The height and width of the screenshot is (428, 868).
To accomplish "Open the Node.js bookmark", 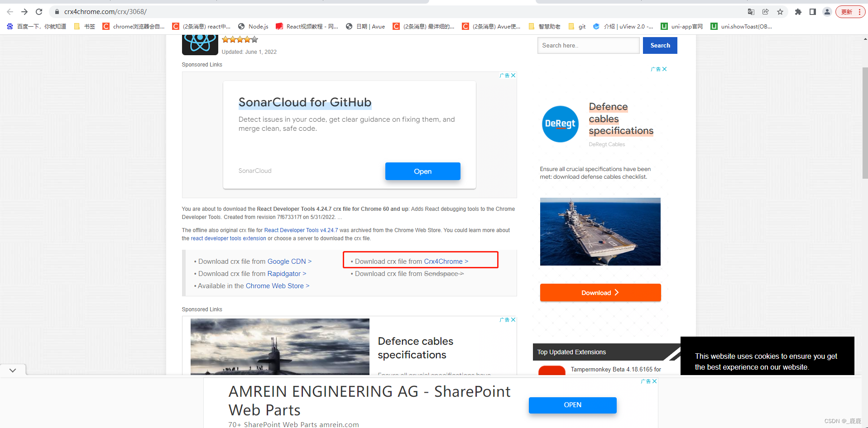I will (x=254, y=27).
